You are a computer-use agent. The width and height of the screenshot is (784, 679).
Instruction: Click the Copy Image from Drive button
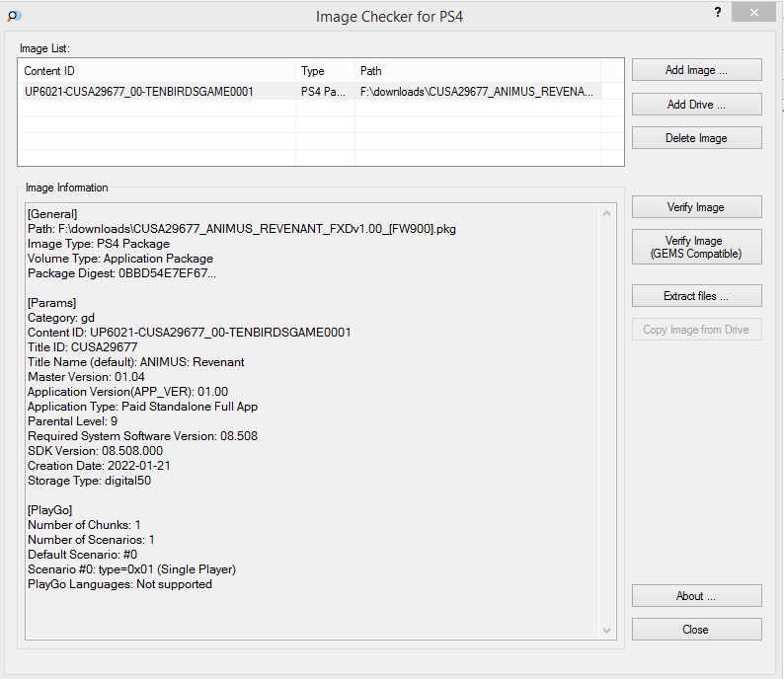(x=696, y=330)
